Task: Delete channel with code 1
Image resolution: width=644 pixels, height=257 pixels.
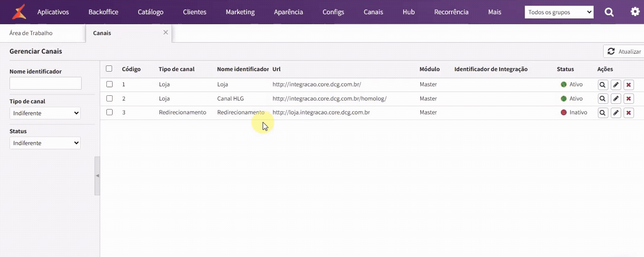Action: [x=628, y=85]
